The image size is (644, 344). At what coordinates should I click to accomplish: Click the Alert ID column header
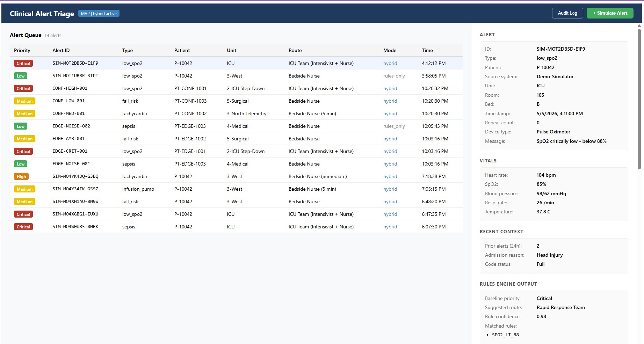pyautogui.click(x=61, y=50)
